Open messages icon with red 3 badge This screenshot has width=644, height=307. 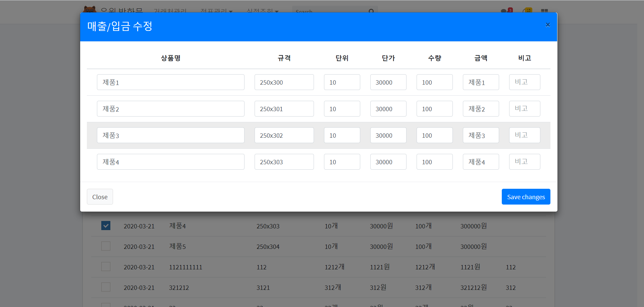506,10
